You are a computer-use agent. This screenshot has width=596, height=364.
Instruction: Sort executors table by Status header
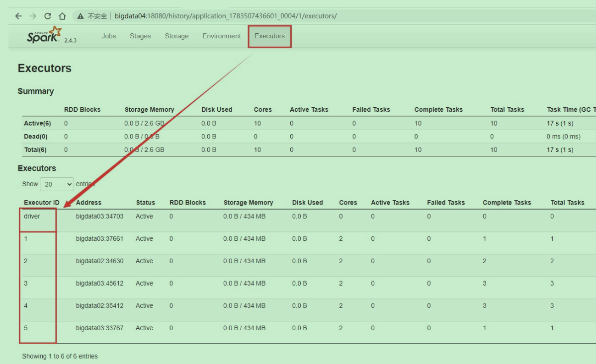pos(146,203)
